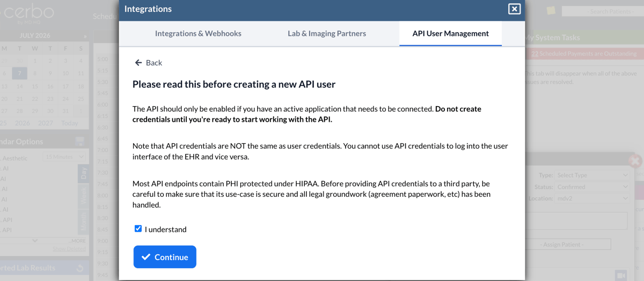This screenshot has height=281, width=644.
Task: Click the red close icon on appointment panel
Action: 635,160
